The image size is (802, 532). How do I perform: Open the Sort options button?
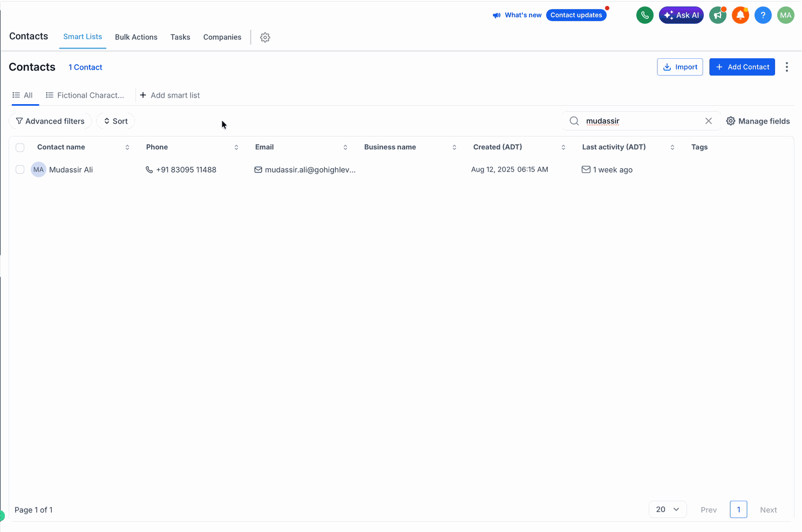click(x=115, y=121)
